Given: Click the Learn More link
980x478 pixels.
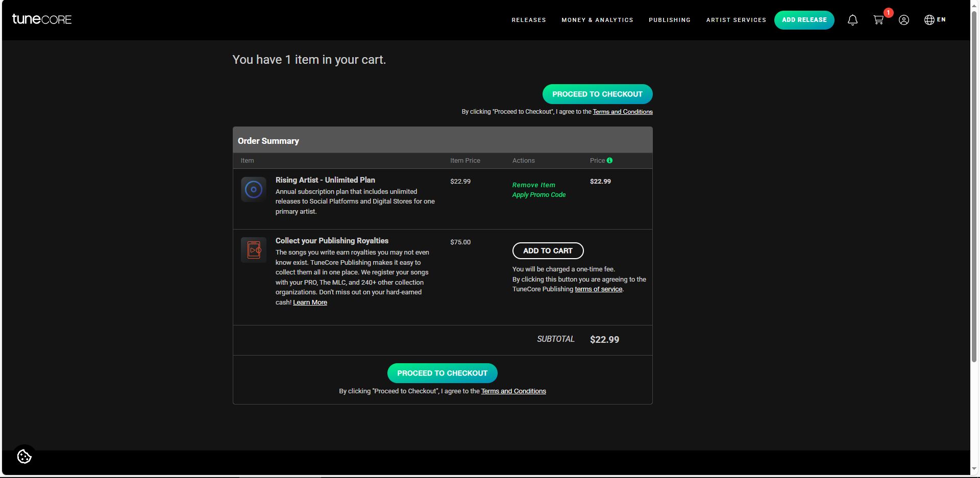Looking at the screenshot, I should (310, 303).
